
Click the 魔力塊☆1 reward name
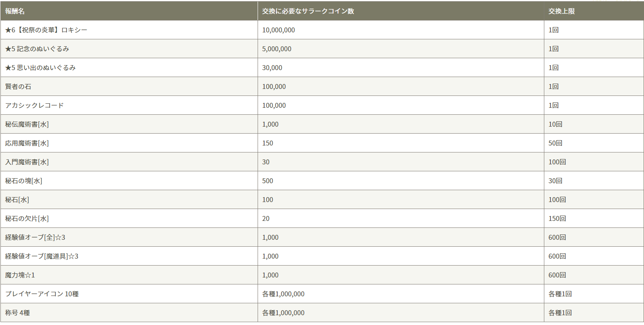point(20,275)
